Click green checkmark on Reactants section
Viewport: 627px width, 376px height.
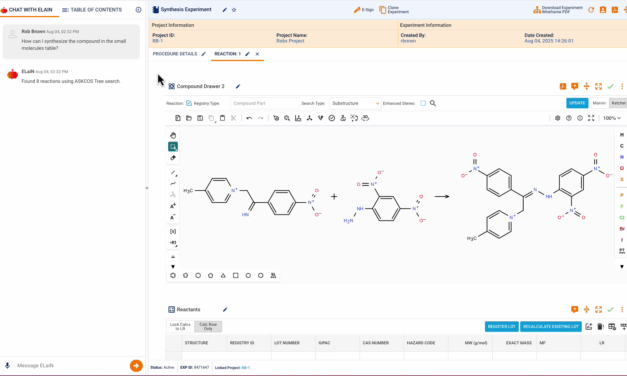click(x=610, y=310)
